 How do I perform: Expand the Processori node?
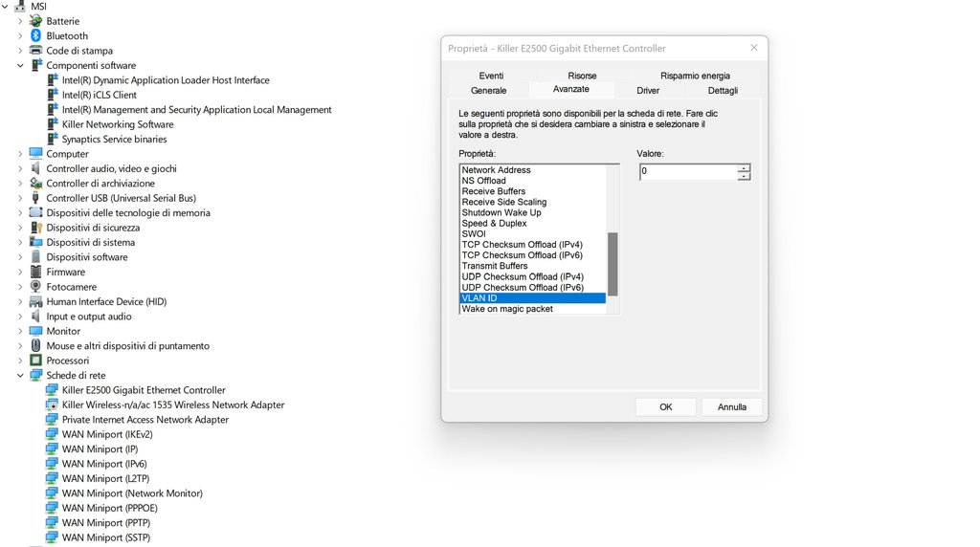pos(20,361)
